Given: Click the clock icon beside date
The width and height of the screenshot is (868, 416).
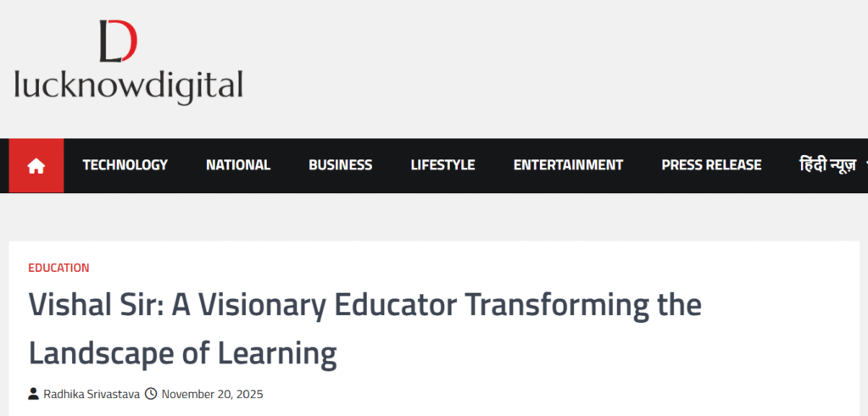Looking at the screenshot, I should [151, 394].
